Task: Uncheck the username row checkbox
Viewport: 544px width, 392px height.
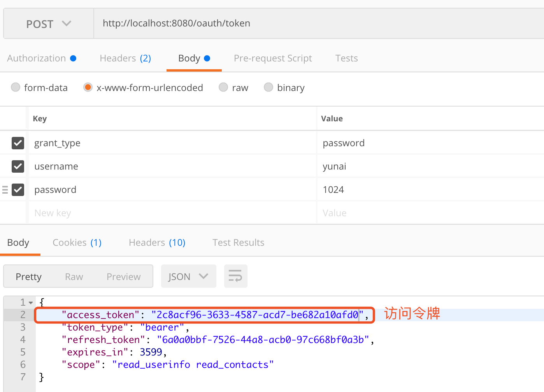Action: [18, 166]
